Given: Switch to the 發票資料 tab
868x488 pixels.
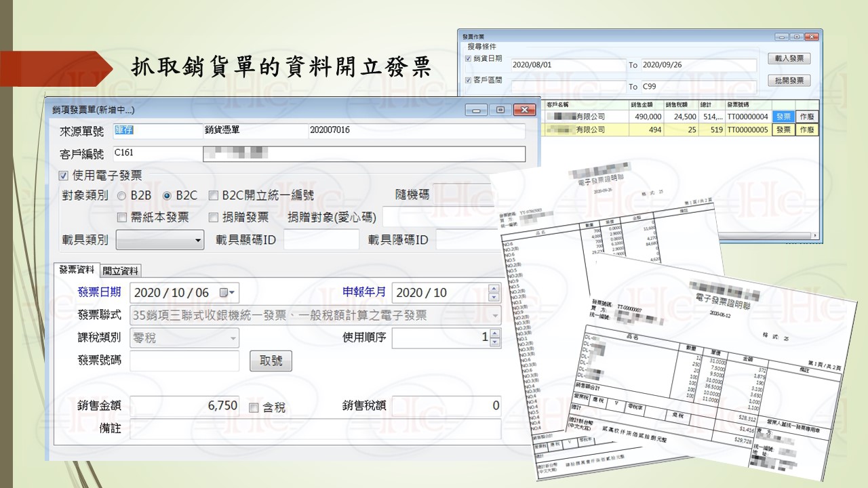Looking at the screenshot, I should (77, 270).
